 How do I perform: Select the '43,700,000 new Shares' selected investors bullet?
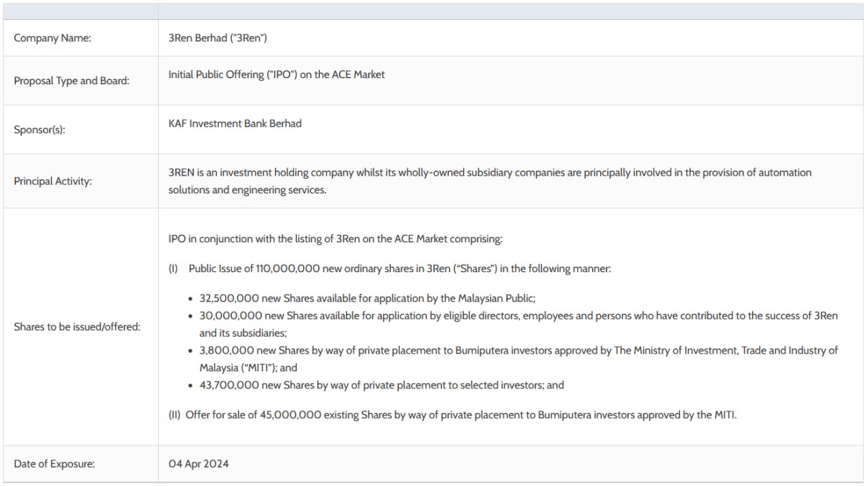(381, 386)
